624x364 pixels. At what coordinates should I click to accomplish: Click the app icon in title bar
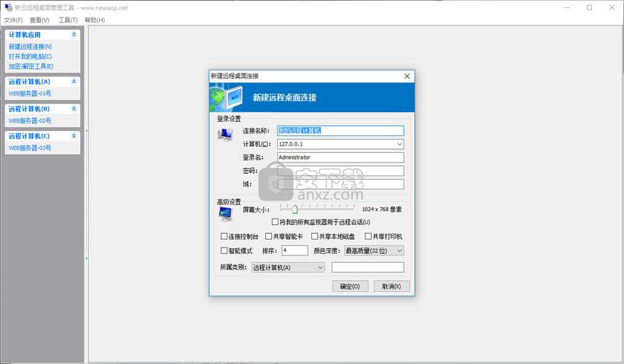click(8, 7)
